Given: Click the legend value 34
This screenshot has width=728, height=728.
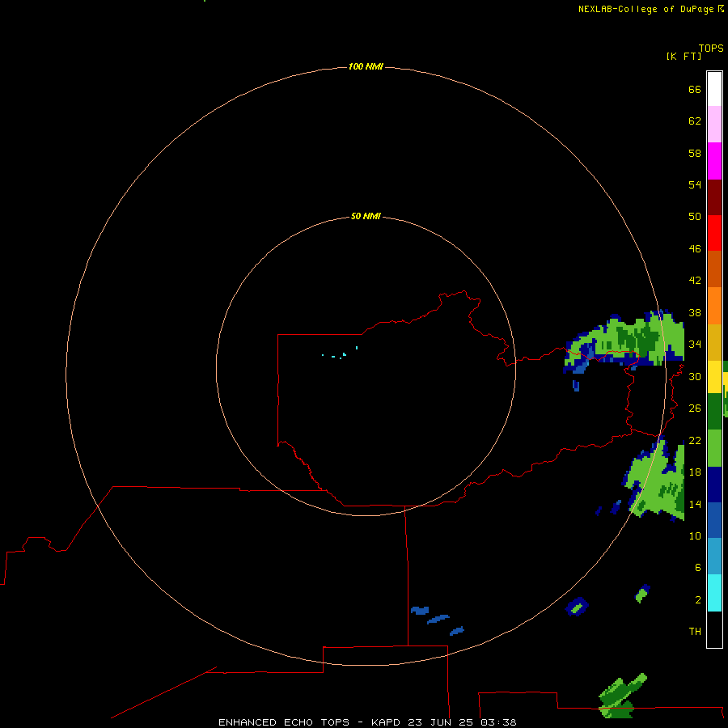Looking at the screenshot, I should tap(695, 344).
